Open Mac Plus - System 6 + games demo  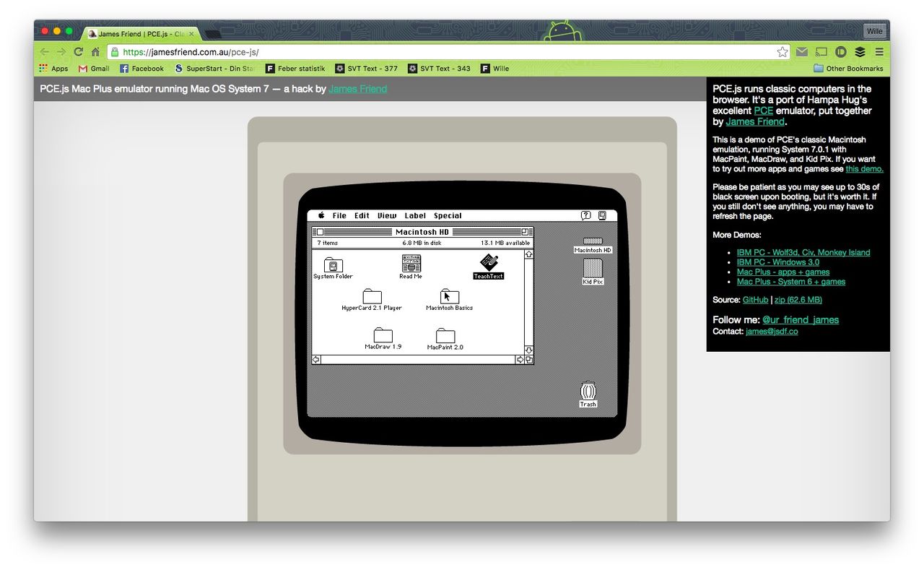point(791,282)
